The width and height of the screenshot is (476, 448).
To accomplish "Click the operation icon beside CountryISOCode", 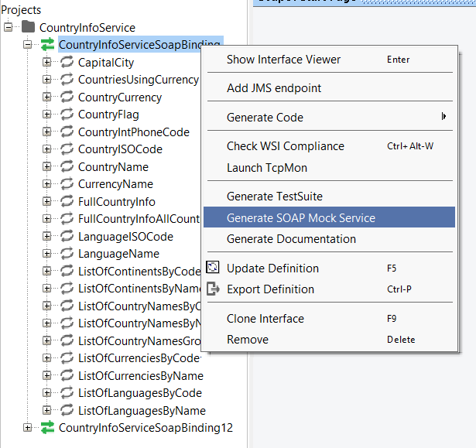I will 67,149.
